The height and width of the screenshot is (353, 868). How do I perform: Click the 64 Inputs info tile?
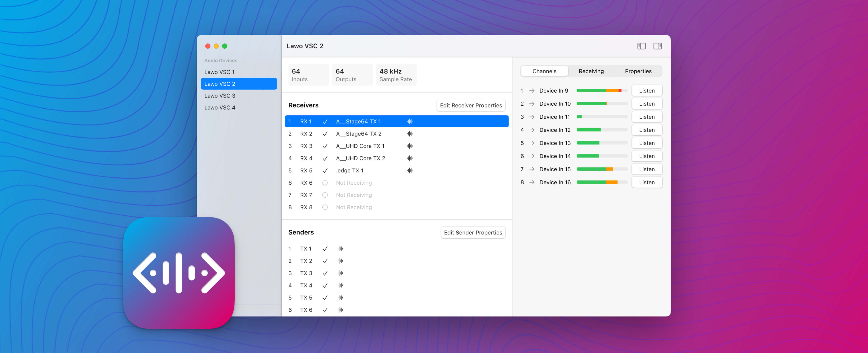(308, 75)
